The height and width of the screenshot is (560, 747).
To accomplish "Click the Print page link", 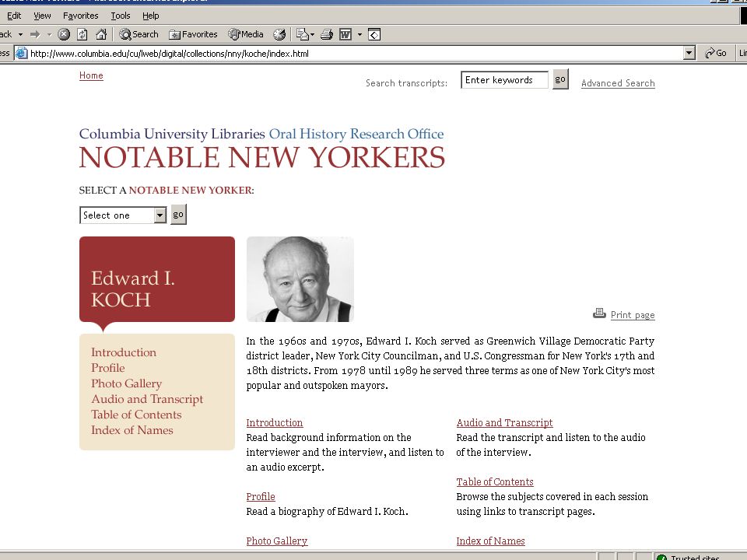I will coord(633,315).
